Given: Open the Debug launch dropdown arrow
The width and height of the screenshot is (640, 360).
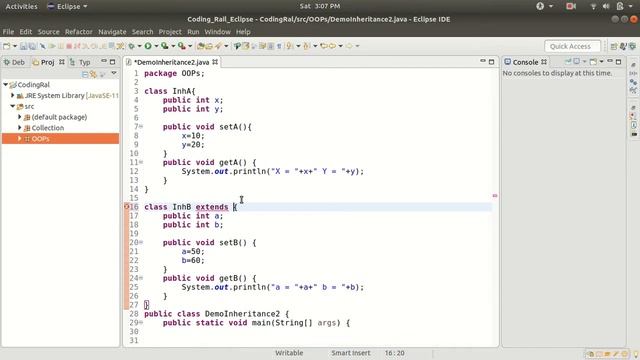Looking at the screenshot, I should tap(139, 46).
